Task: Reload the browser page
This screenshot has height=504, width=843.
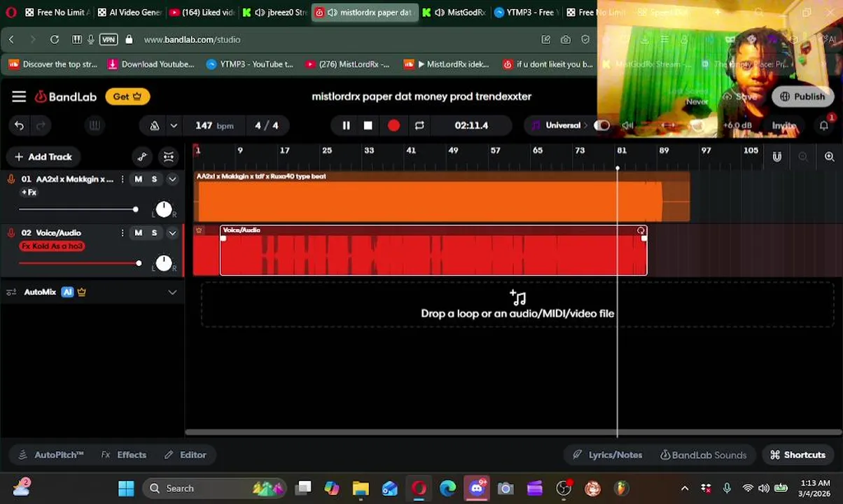Action: (x=55, y=40)
